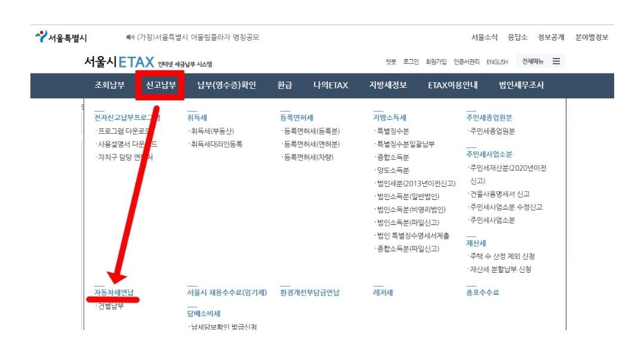
Task: Click the 정보공개 top link
Action: pos(551,38)
